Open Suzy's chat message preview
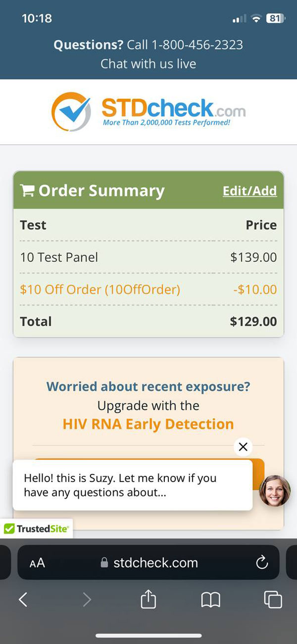The image size is (297, 644). point(133,485)
